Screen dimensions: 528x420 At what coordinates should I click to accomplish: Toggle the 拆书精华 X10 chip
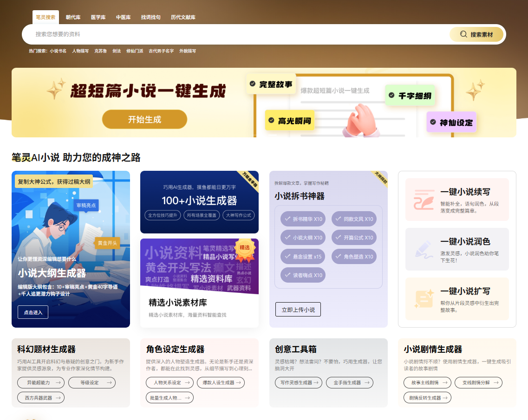pyautogui.click(x=303, y=219)
